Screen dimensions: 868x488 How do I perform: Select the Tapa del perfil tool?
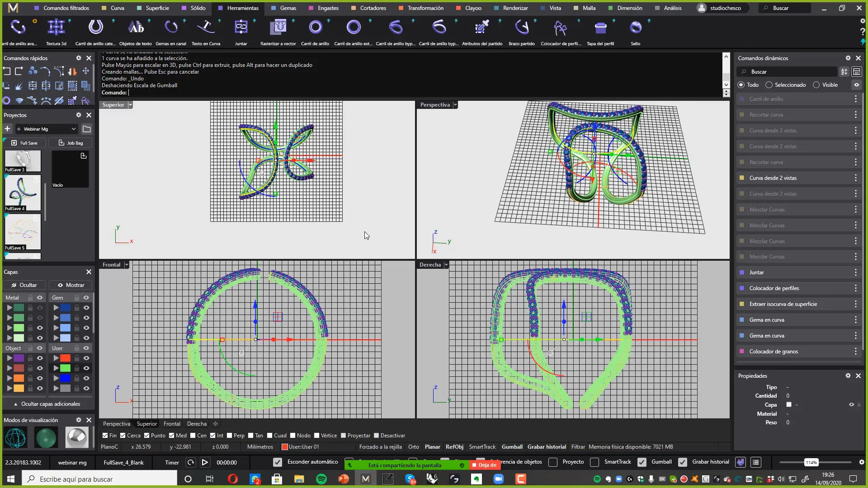pyautogui.click(x=601, y=28)
